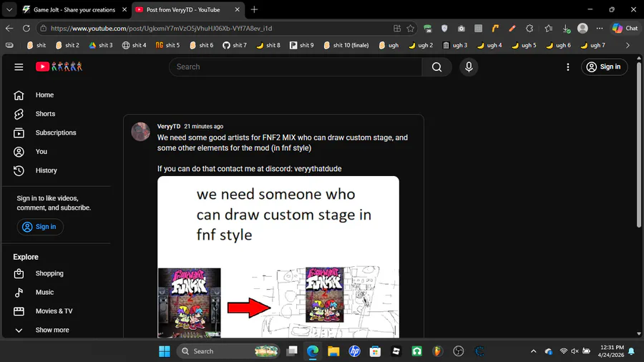
Task: Open VeryyTD channel avatar
Action: [140, 132]
